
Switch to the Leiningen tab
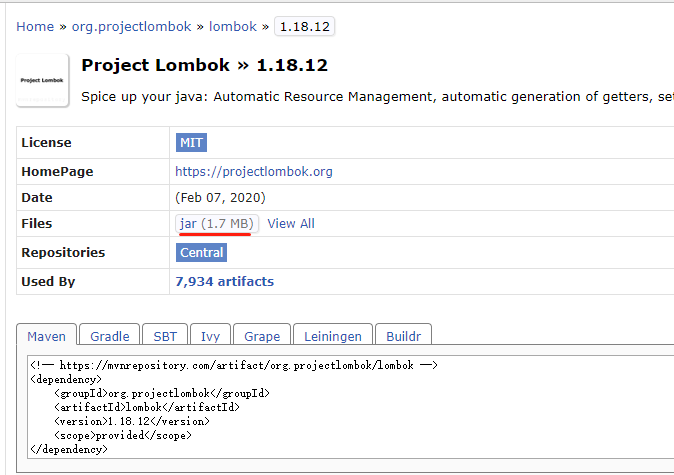[x=333, y=336]
